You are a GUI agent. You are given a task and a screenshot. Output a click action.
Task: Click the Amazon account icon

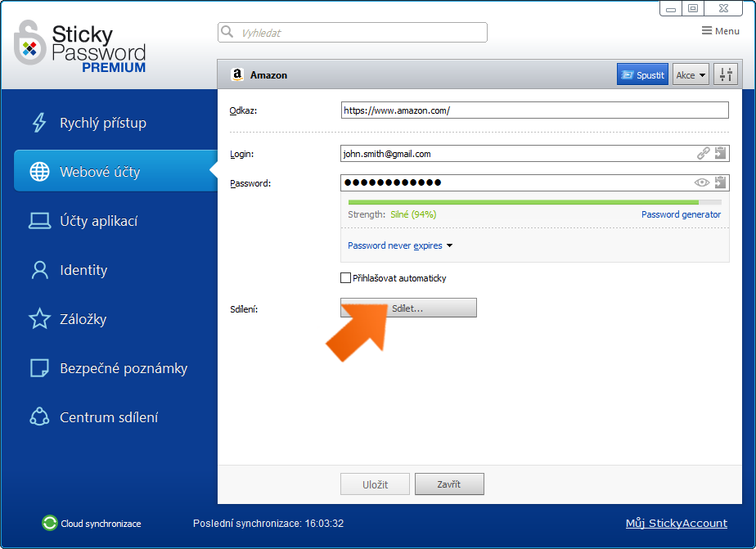click(x=236, y=74)
